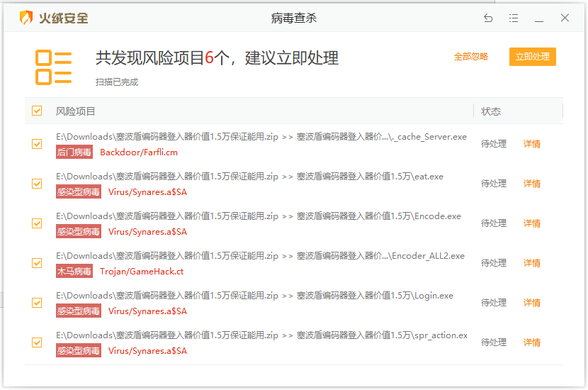Select Virus/Synares.a$SA under Login.exe
Viewport: 588px width, 390px height.
point(147,311)
